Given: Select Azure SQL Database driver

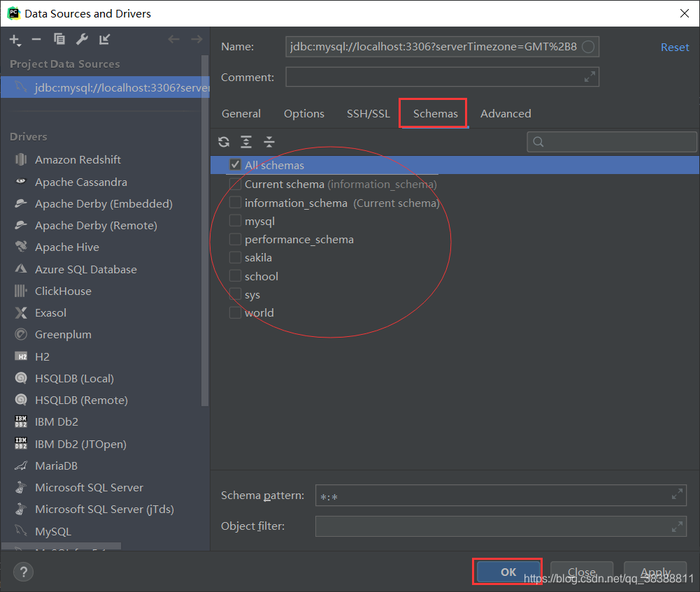Looking at the screenshot, I should pyautogui.click(x=86, y=270).
